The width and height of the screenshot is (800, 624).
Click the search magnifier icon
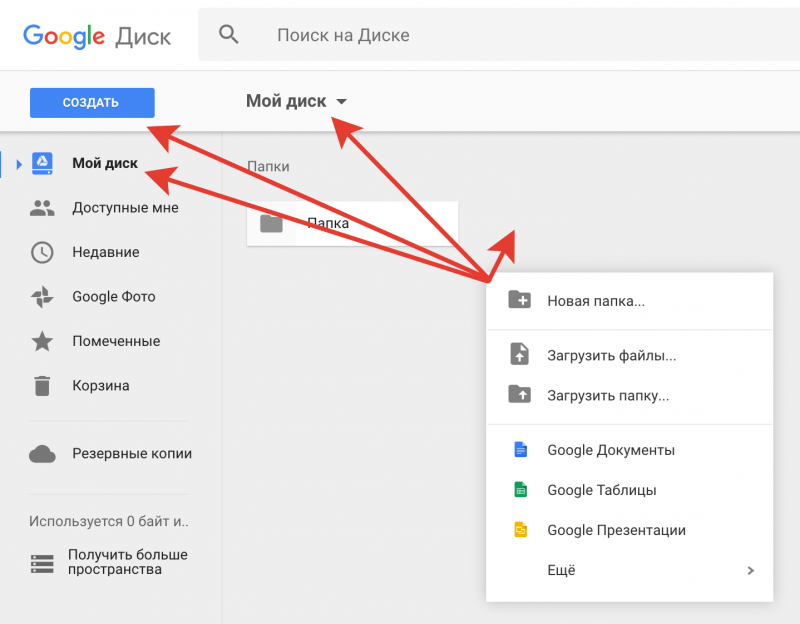coord(229,35)
